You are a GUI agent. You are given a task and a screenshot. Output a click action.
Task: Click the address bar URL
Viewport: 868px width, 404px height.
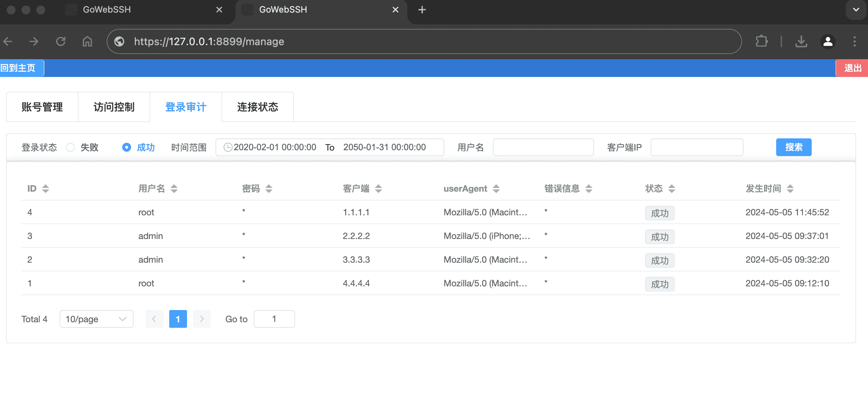pyautogui.click(x=209, y=41)
